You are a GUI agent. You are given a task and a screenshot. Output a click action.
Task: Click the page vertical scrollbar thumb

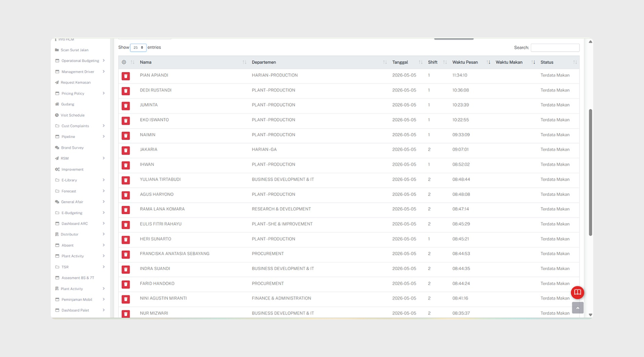590,172
